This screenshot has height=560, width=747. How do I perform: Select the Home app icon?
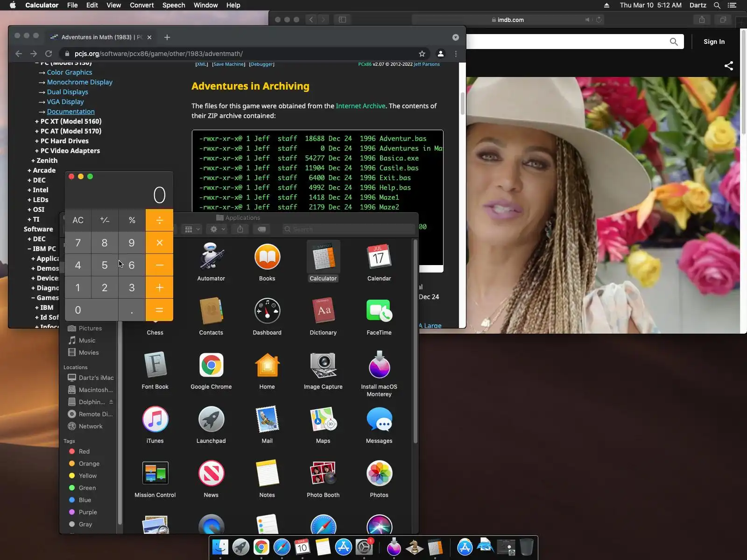[267, 365]
